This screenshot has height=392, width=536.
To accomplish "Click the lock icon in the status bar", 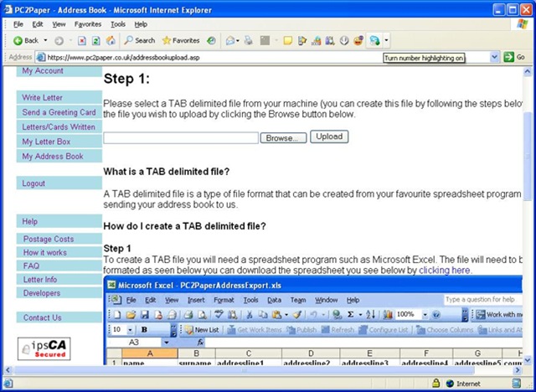I will pos(435,383).
